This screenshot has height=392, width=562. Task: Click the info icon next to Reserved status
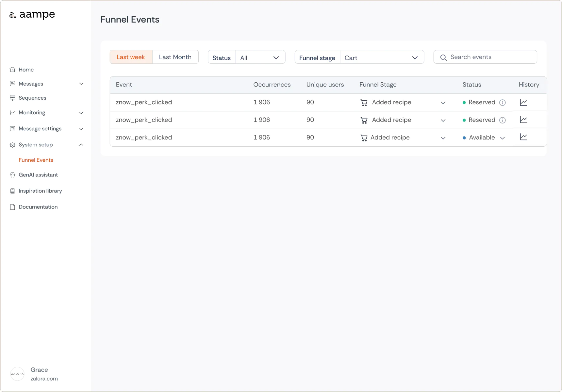[503, 102]
